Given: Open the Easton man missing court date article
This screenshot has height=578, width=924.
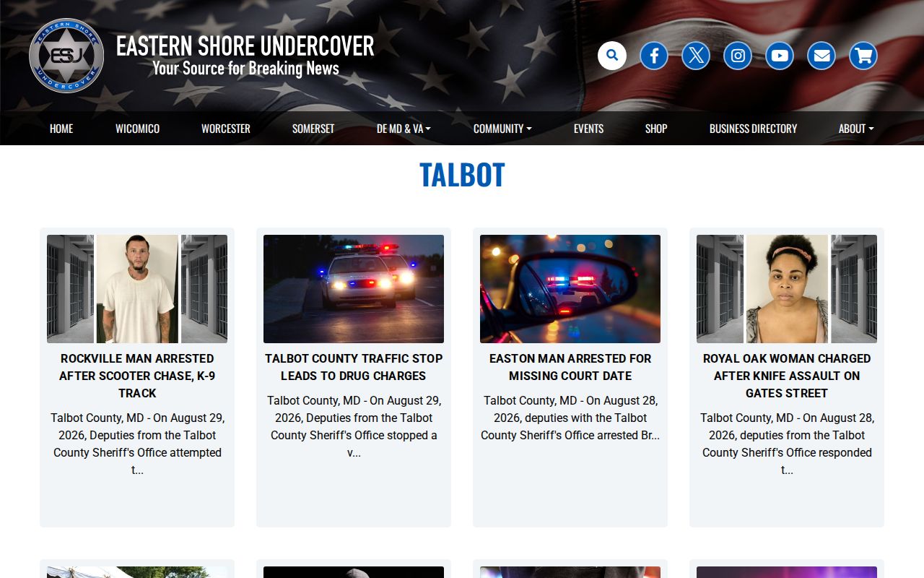Looking at the screenshot, I should coord(570,367).
